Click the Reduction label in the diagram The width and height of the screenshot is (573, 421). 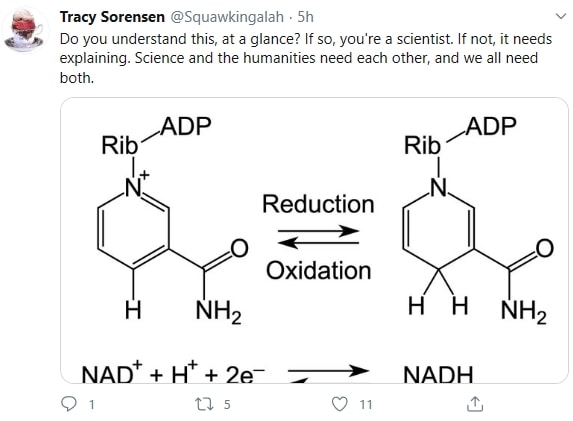pos(318,204)
